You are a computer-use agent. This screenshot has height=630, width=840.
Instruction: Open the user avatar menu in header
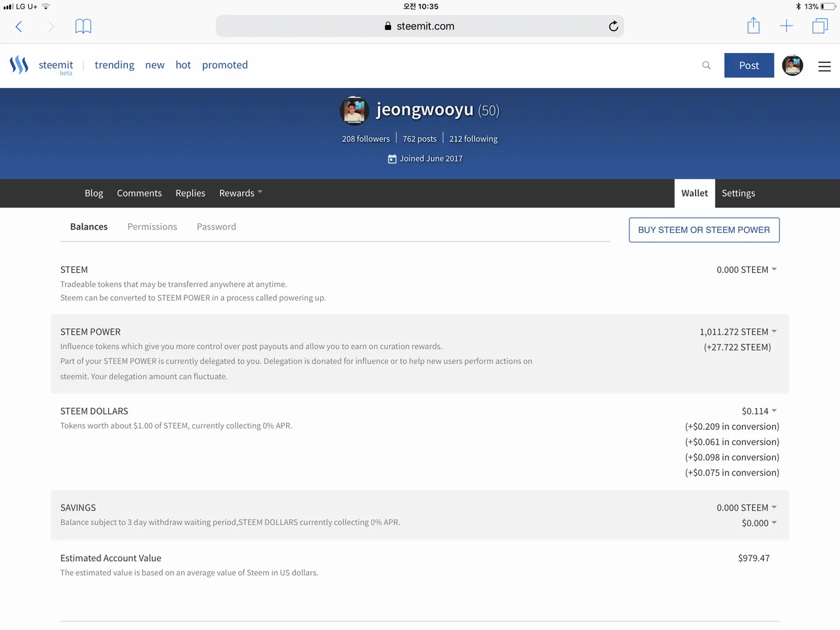793,65
